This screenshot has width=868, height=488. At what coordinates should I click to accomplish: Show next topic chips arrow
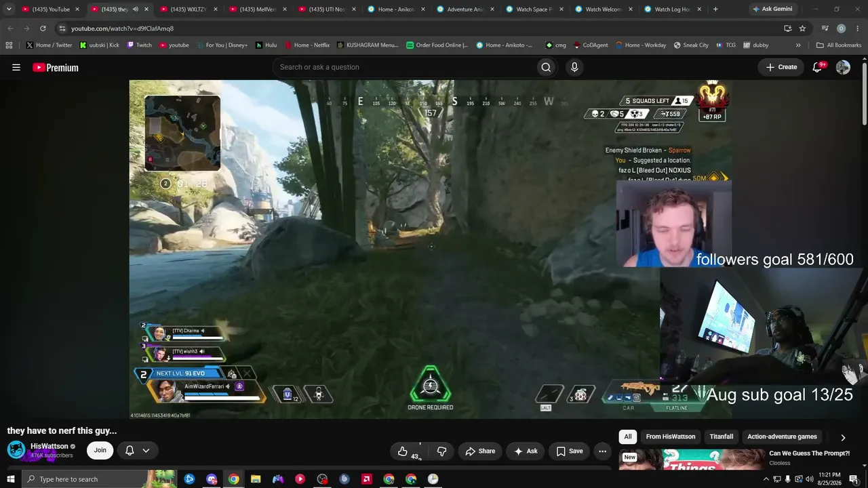click(843, 438)
